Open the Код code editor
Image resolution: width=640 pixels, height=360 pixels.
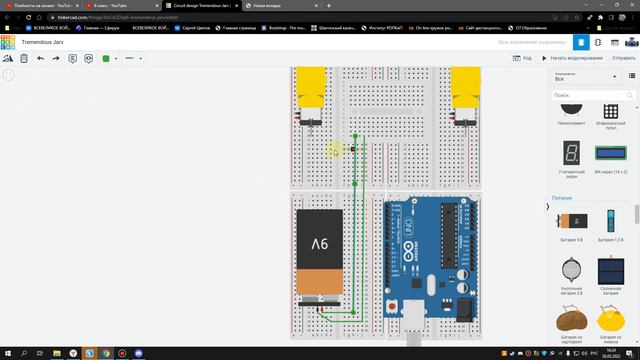[522, 58]
